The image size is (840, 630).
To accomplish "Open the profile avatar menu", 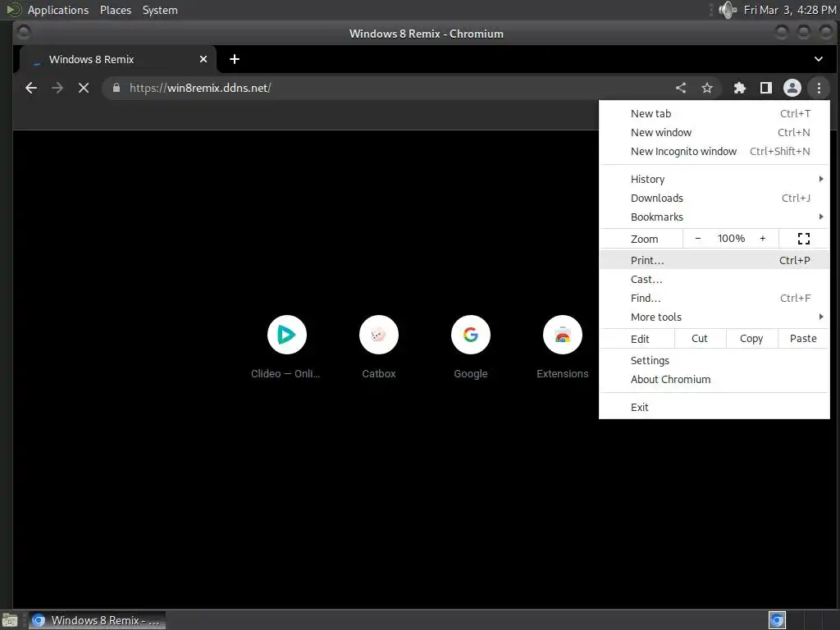I will 792,88.
